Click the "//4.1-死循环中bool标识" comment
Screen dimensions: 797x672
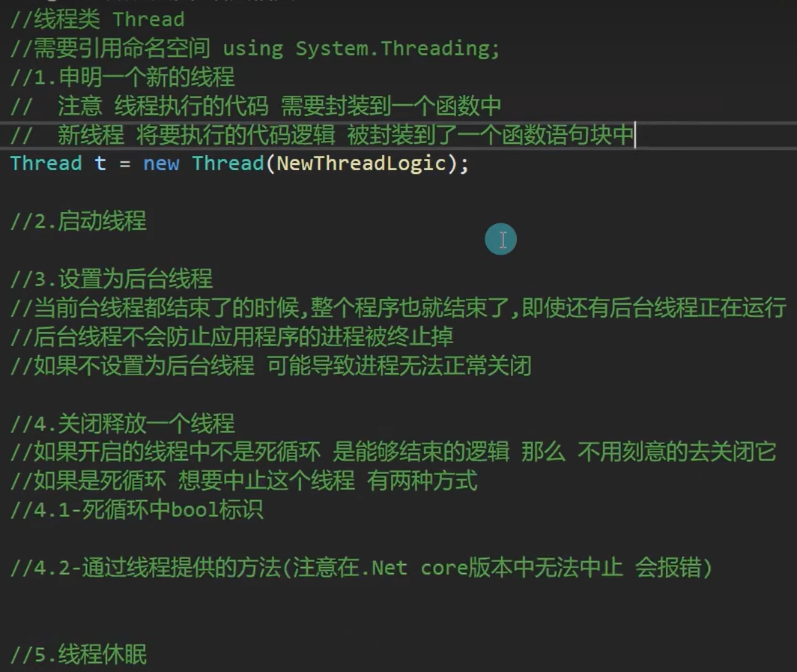pyautogui.click(x=137, y=510)
